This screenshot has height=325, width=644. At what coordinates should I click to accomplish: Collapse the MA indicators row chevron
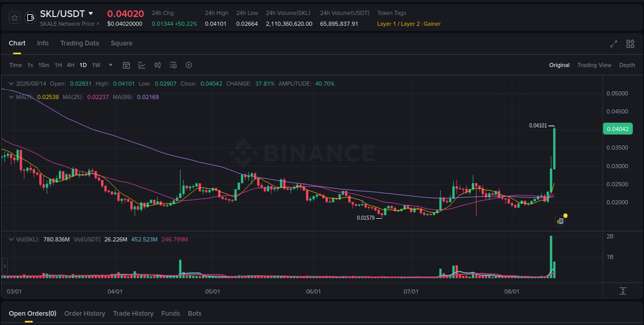click(11, 97)
